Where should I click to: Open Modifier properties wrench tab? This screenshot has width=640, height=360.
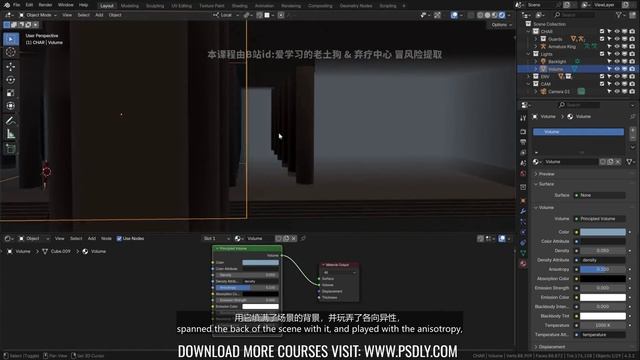(523, 211)
